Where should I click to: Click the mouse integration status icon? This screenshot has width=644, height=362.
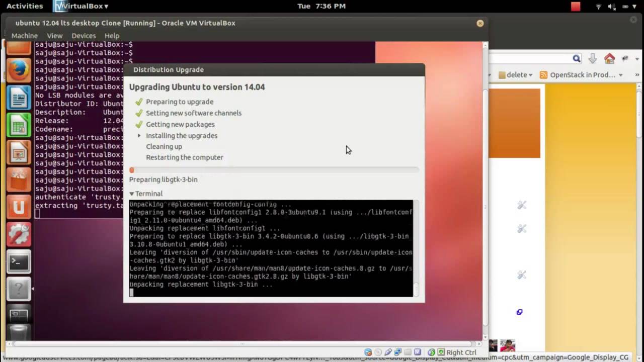point(431,352)
